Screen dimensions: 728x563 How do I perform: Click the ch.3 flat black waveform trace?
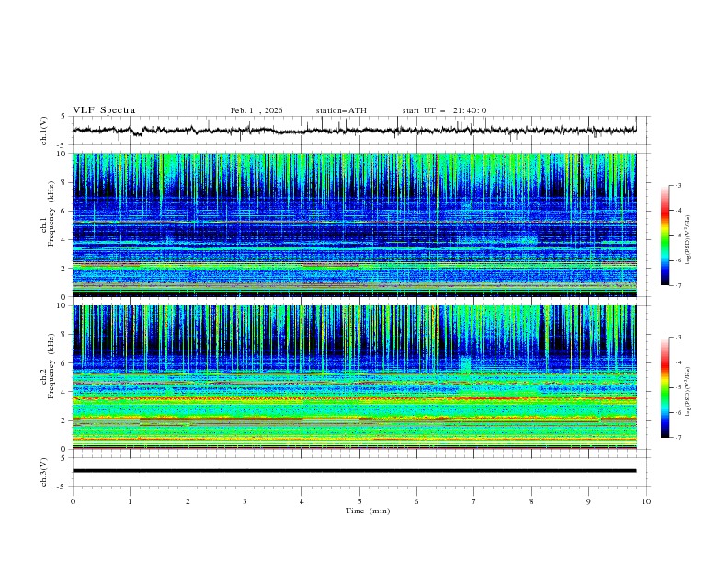pos(354,471)
